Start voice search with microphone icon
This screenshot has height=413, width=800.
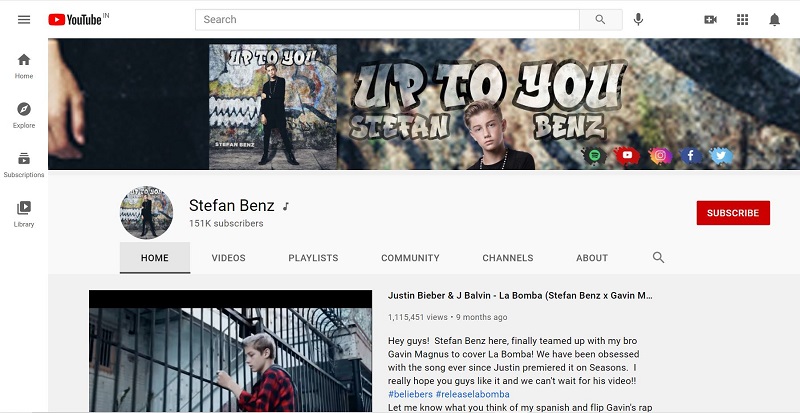click(x=638, y=19)
